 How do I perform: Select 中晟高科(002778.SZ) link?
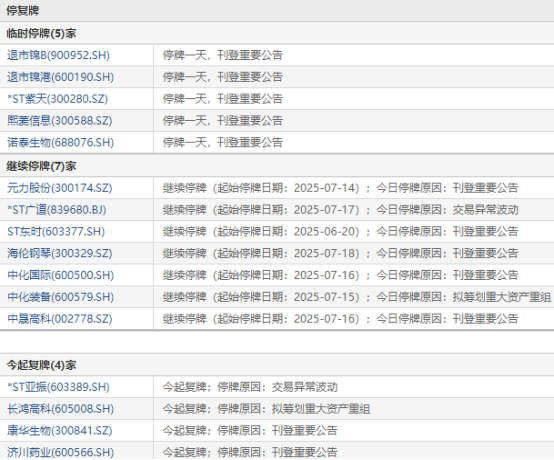tap(60, 319)
